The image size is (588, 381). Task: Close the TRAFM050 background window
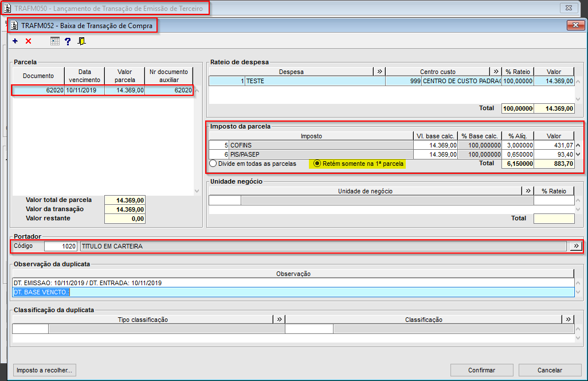coord(569,7)
